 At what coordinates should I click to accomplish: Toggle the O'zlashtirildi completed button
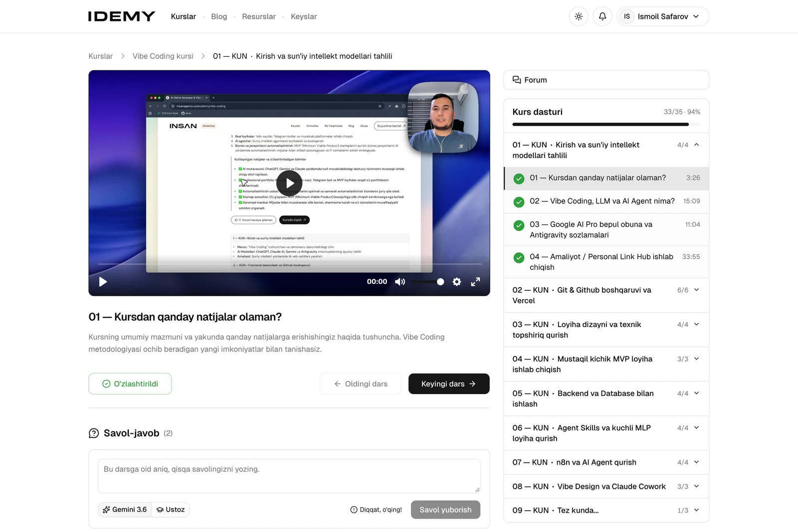(x=130, y=384)
